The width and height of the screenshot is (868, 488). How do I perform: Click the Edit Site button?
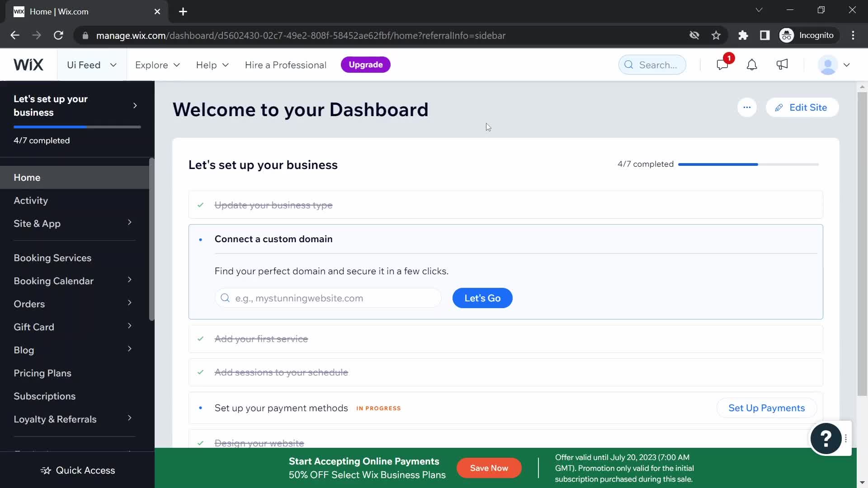[x=802, y=108]
